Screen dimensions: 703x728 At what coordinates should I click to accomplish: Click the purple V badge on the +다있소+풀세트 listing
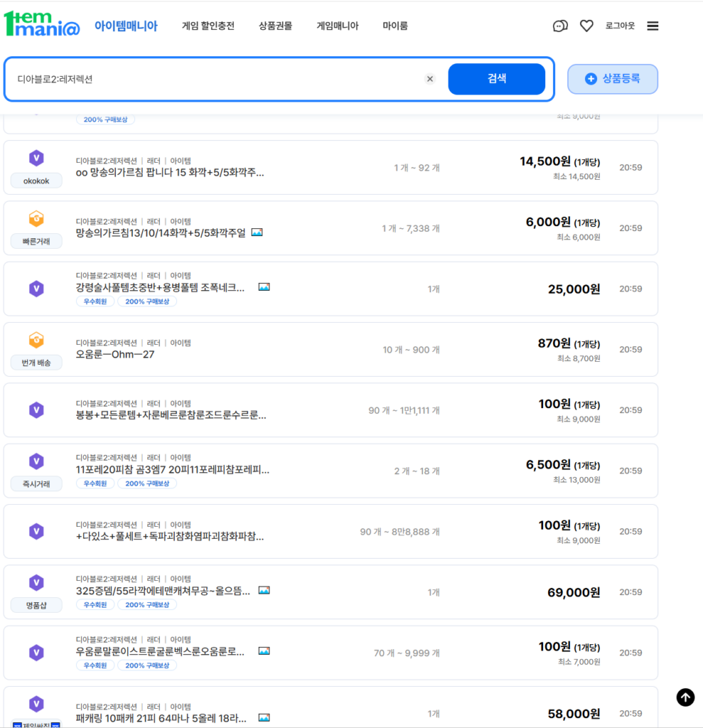(36, 531)
